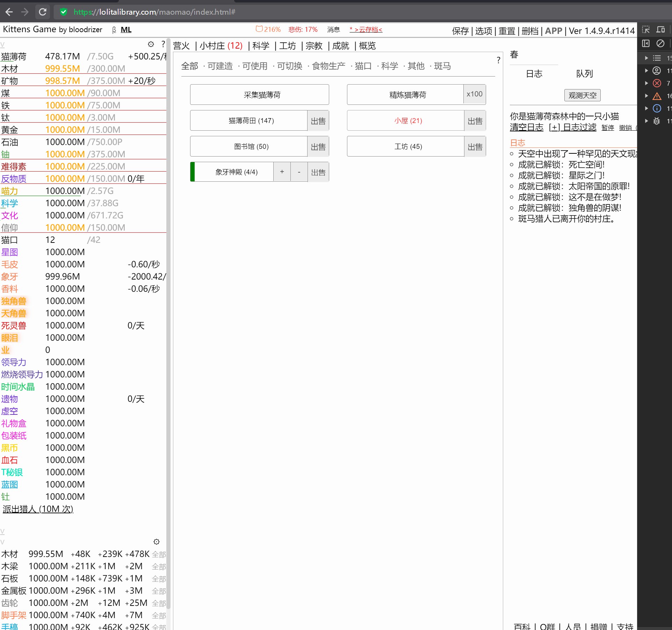
Task: Click the browser back arrow
Action: coord(9,12)
